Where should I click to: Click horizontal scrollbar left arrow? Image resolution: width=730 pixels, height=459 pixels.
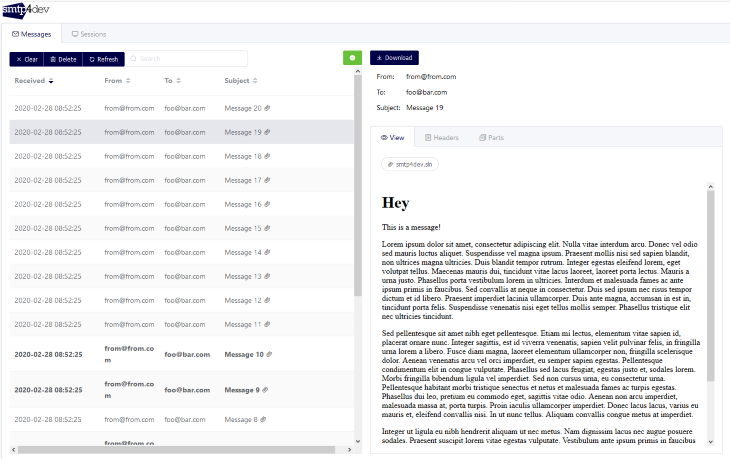click(x=14, y=450)
